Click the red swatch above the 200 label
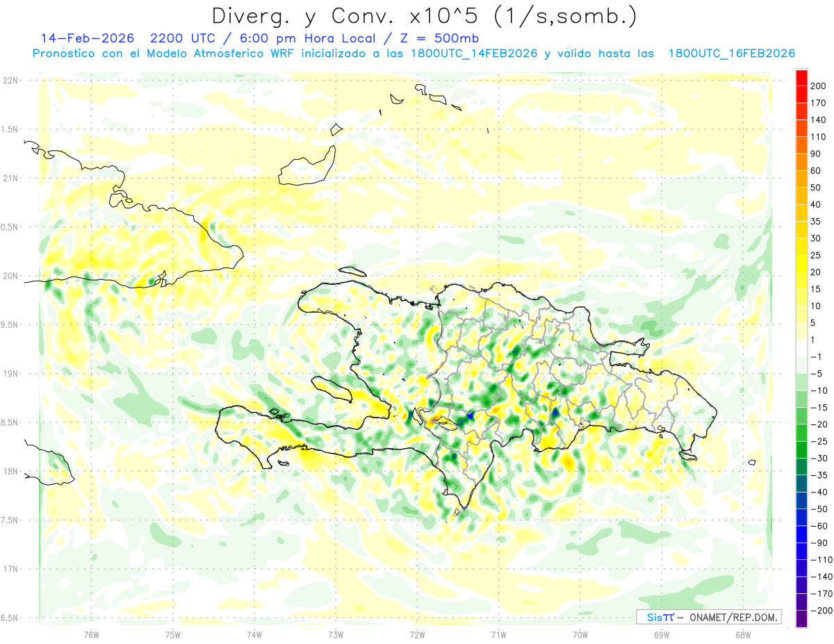Image resolution: width=834 pixels, height=644 pixels. click(801, 78)
